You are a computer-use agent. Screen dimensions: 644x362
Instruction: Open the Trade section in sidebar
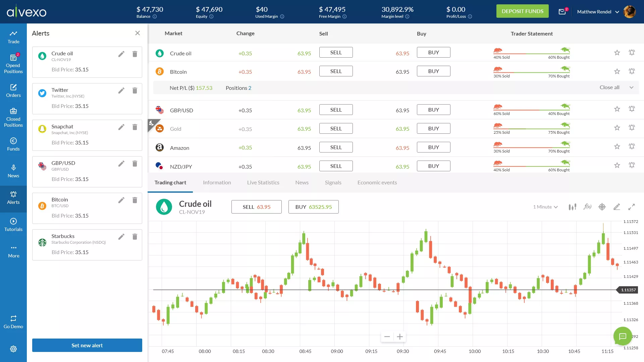coord(13,37)
